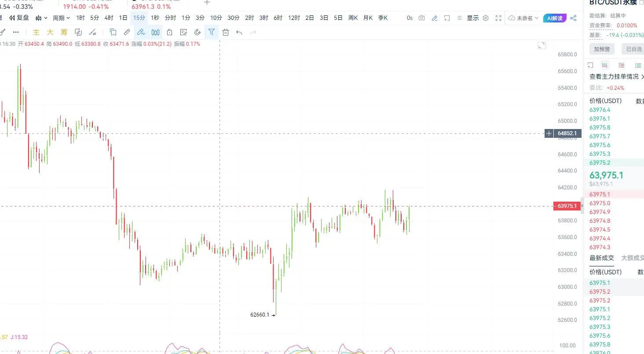Enter fullscreen with the expand-arrows icon
Viewport: 644px width, 354px height.
click(x=498, y=18)
